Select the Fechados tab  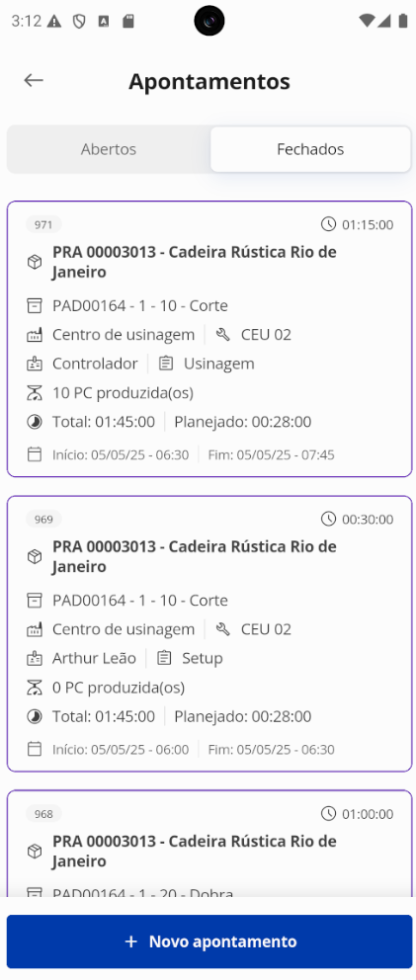pyautogui.click(x=310, y=149)
